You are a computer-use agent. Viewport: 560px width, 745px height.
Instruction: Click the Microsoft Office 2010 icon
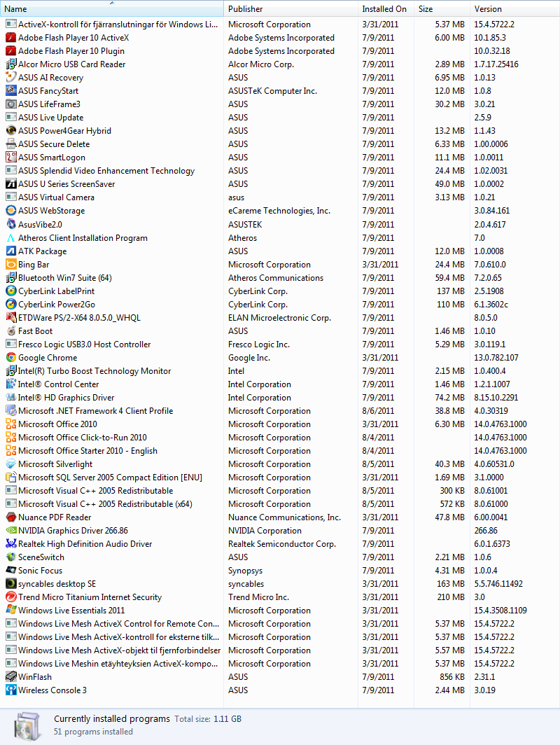click(x=11, y=424)
